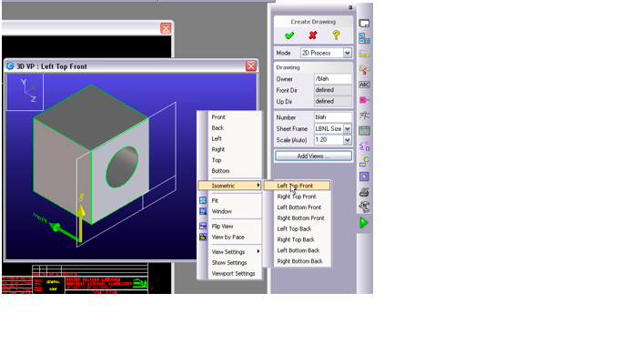
Task: Click the red X cancel icon
Action: tap(313, 35)
